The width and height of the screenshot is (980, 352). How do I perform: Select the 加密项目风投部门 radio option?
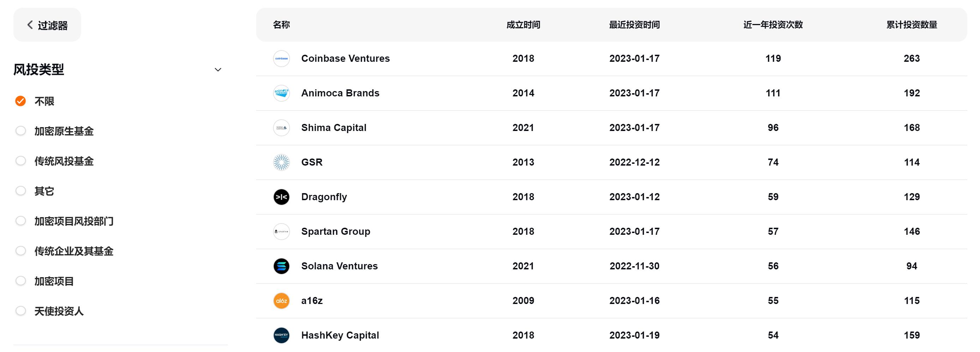[x=20, y=221]
